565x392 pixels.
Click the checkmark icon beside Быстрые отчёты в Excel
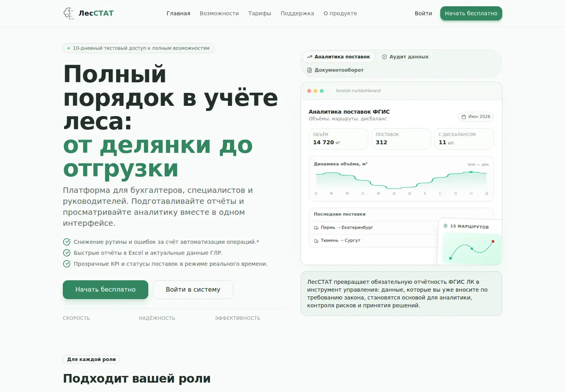pyautogui.click(x=67, y=253)
